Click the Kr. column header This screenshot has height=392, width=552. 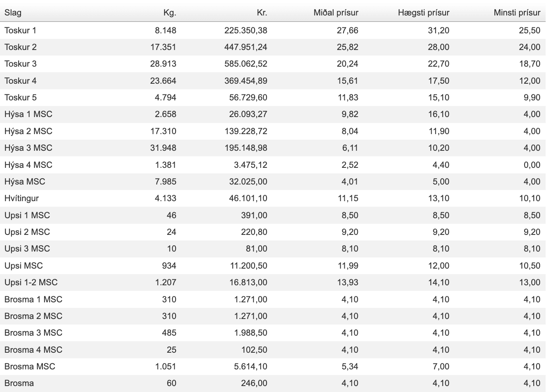262,13
